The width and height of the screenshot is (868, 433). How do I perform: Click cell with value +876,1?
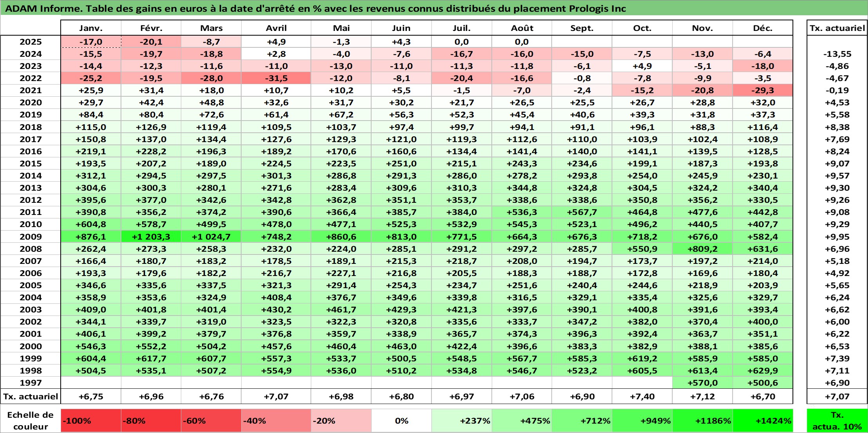pos(91,237)
